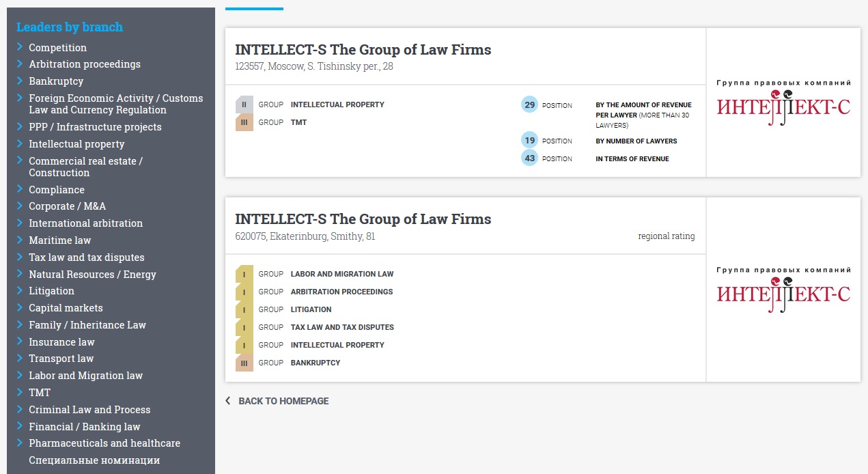
Task: Select Litigation in the sidebar
Action: (51, 291)
